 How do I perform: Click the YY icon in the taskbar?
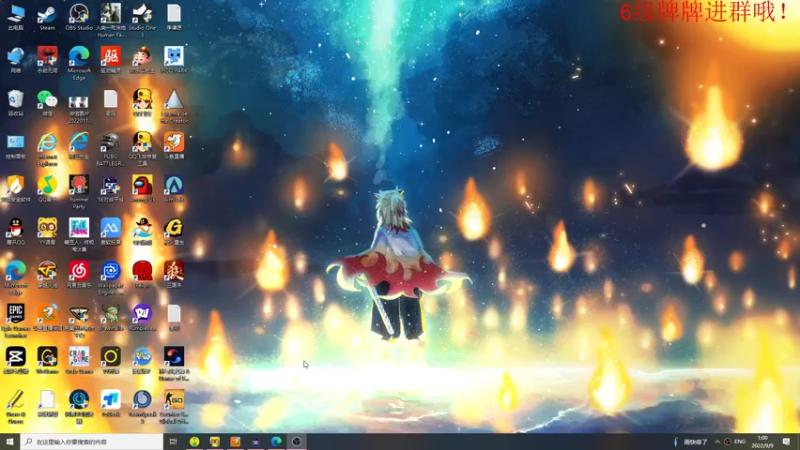tap(215, 442)
